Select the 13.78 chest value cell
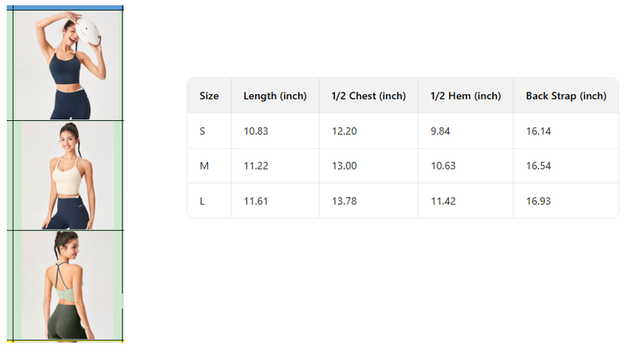Image resolution: width=644 pixels, height=353 pixels. point(344,201)
